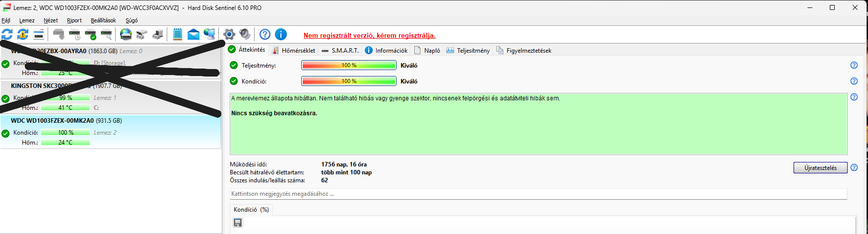Click the 'Működési idő:' label
868x234 pixels.
(x=248, y=164)
